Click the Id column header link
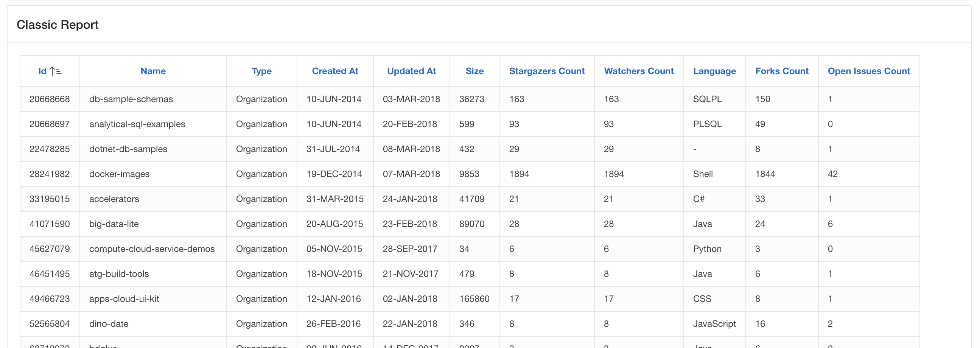The height and width of the screenshot is (348, 980). [x=42, y=71]
